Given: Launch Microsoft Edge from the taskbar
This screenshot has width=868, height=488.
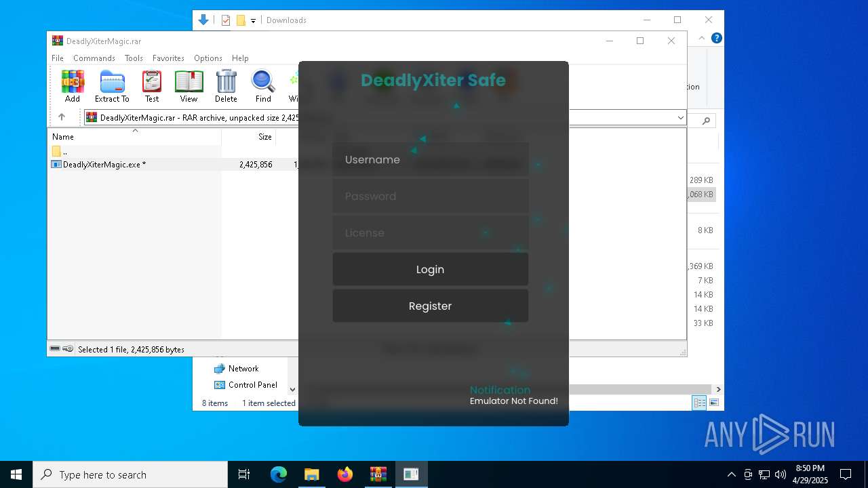Looking at the screenshot, I should (279, 474).
